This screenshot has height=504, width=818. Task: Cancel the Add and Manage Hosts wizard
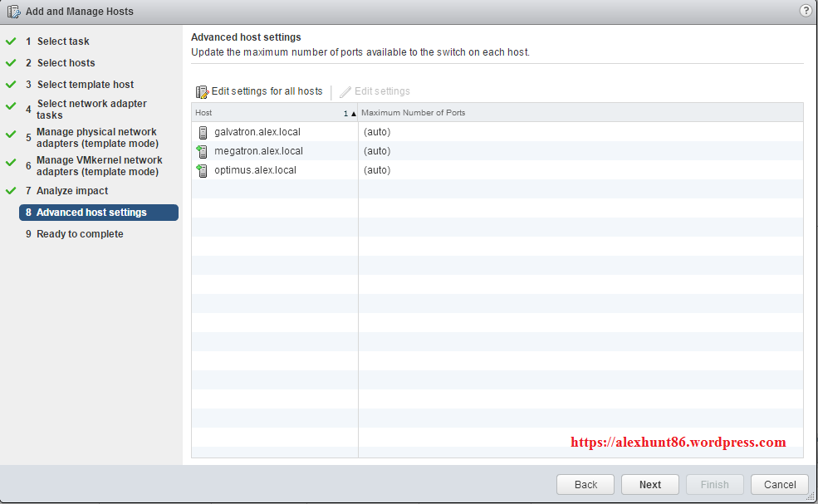(x=779, y=485)
